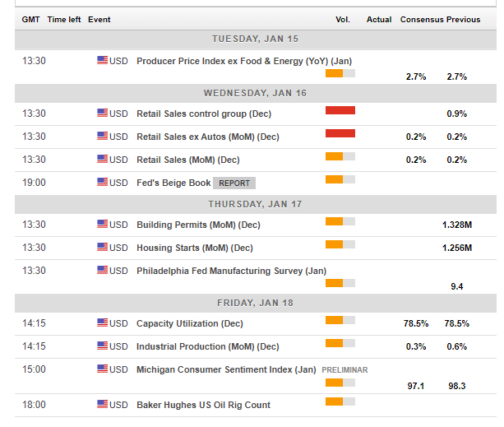The image size is (504, 427).
Task: Collapse the Thursday, Jan 17 date section
Action: [255, 204]
